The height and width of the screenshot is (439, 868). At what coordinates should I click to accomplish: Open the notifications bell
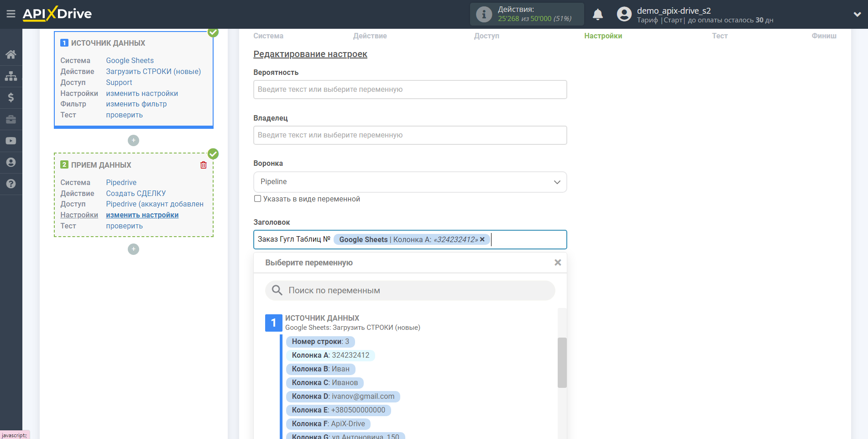coord(598,14)
